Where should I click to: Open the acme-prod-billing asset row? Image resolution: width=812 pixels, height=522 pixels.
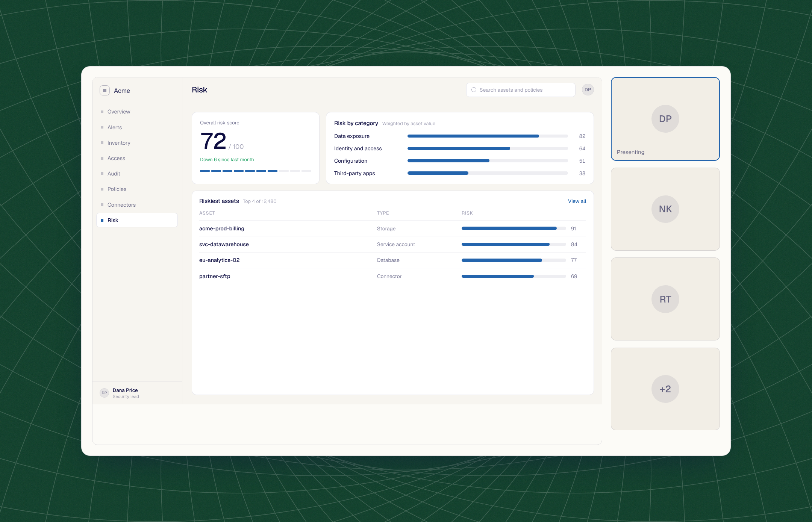(x=393, y=228)
